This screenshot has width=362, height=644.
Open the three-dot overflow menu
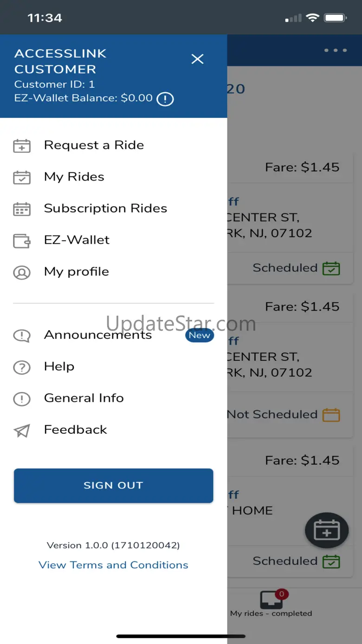(336, 50)
